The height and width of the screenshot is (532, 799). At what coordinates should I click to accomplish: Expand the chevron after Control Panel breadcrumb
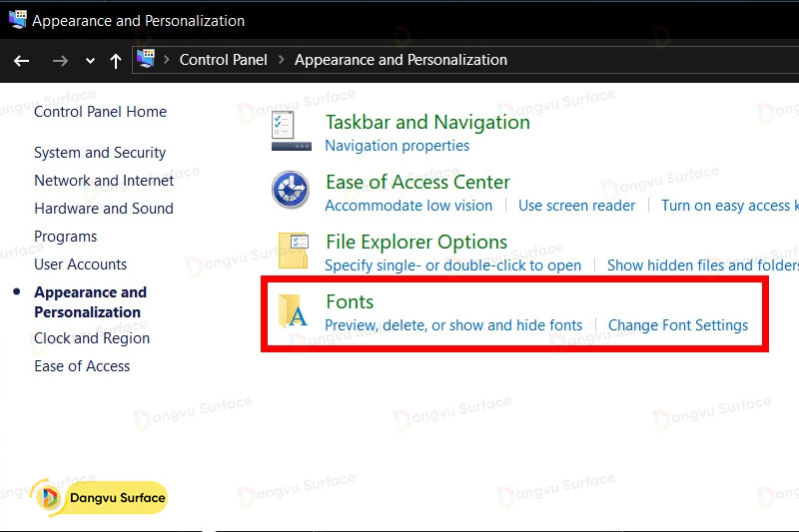pyautogui.click(x=282, y=60)
